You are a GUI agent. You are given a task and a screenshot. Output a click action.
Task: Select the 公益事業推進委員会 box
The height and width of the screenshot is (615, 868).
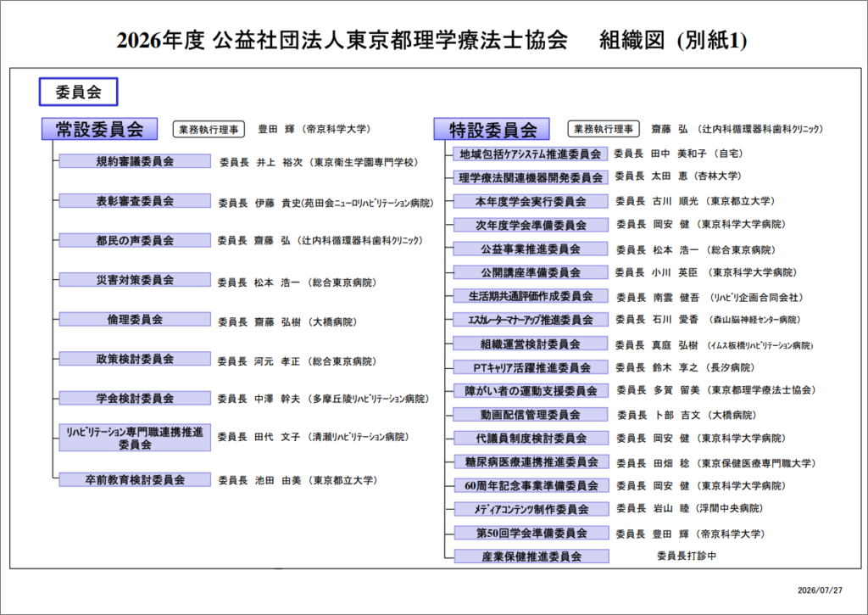531,249
